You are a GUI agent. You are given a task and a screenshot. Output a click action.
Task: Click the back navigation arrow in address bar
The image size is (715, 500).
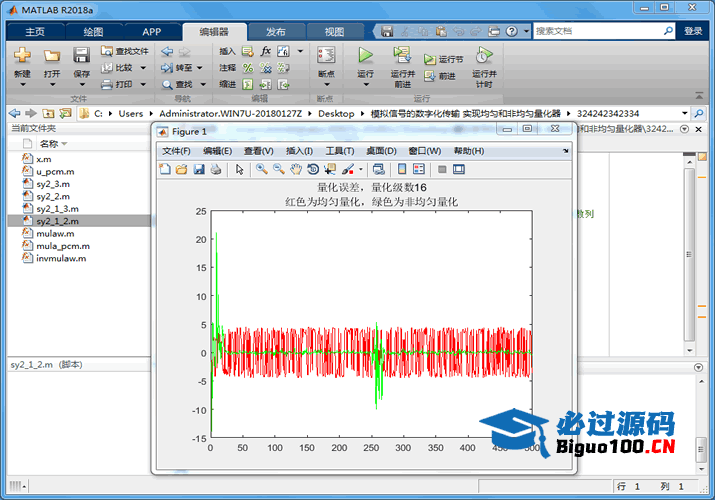(15, 113)
